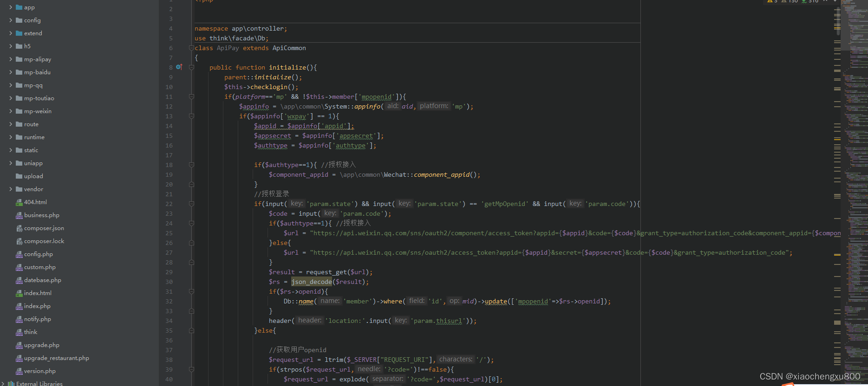Select the mp-weixin folder icon
This screenshot has width=868, height=386.
(19, 111)
